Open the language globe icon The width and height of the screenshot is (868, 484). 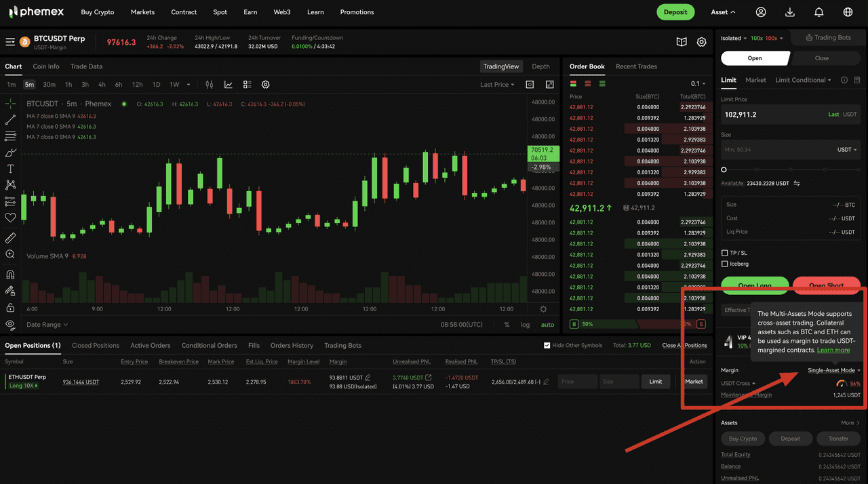coord(848,12)
